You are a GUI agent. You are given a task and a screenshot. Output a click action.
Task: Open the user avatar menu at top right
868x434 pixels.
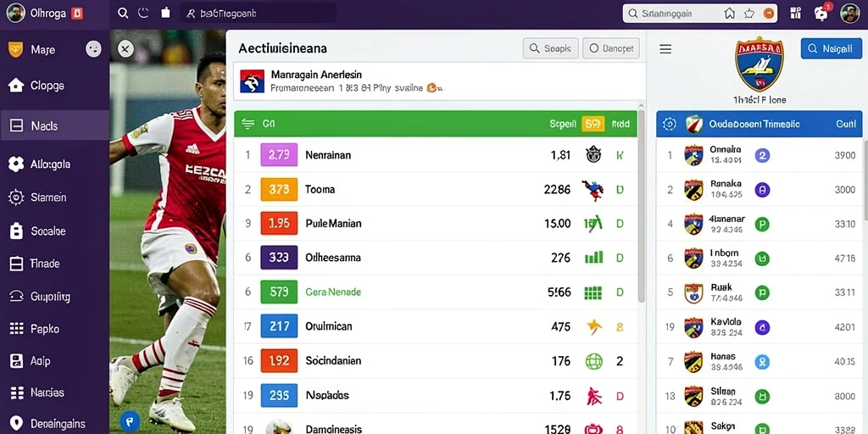[x=849, y=14]
